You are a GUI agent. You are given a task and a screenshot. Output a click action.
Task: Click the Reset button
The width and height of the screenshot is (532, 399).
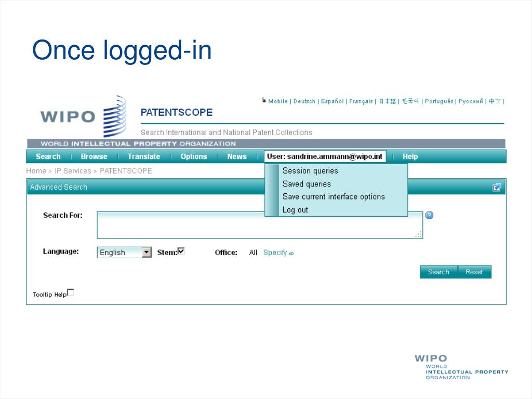[x=474, y=272]
